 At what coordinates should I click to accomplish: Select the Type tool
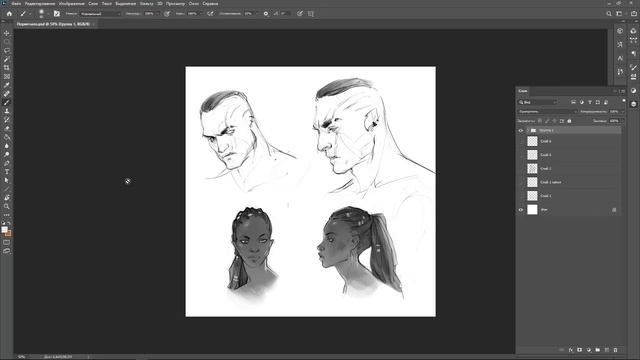[x=7, y=172]
